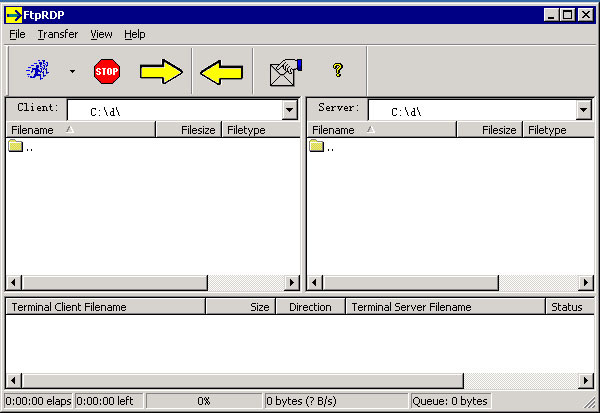This screenshot has width=600, height=413.
Task: Click the Terminal Client Filename column header
Action: tap(106, 307)
